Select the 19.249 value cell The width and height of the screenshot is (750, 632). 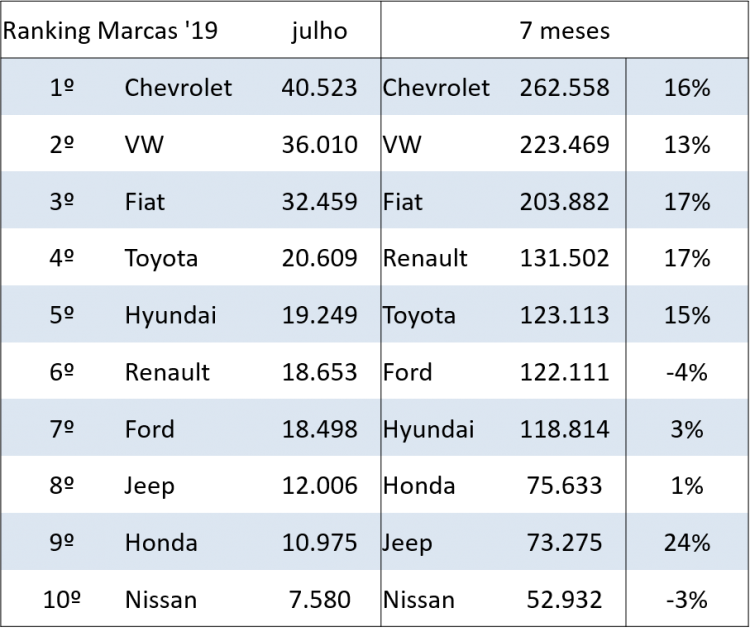point(319,315)
